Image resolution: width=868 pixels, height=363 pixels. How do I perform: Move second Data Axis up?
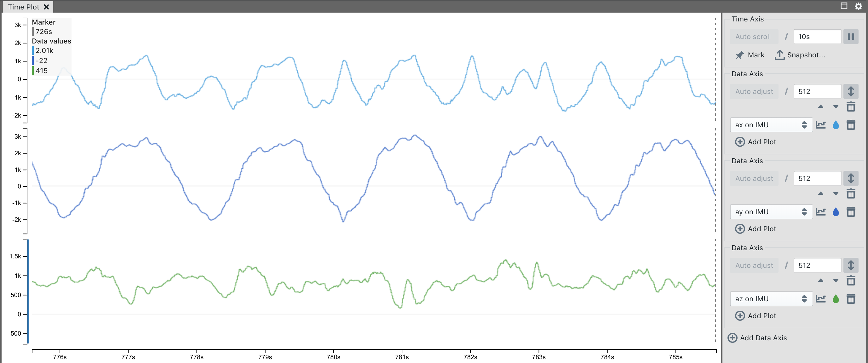click(x=820, y=193)
